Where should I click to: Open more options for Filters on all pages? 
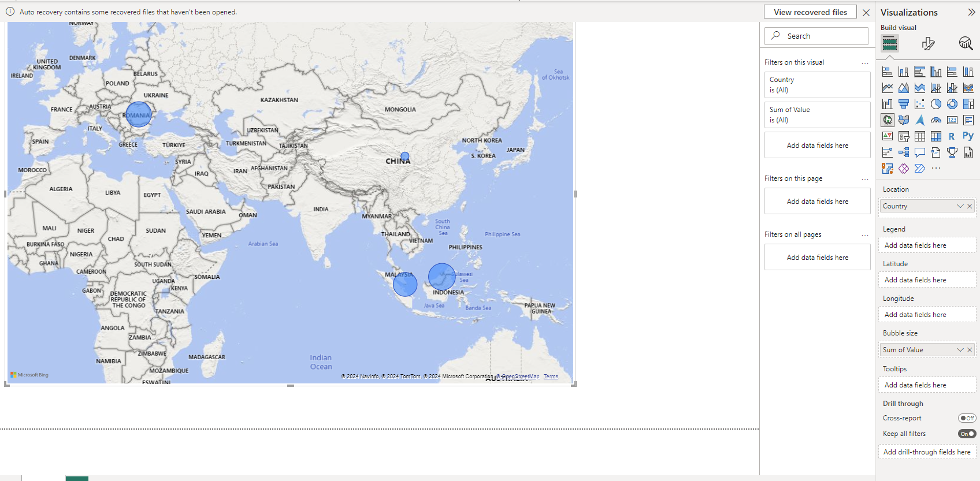coord(865,235)
